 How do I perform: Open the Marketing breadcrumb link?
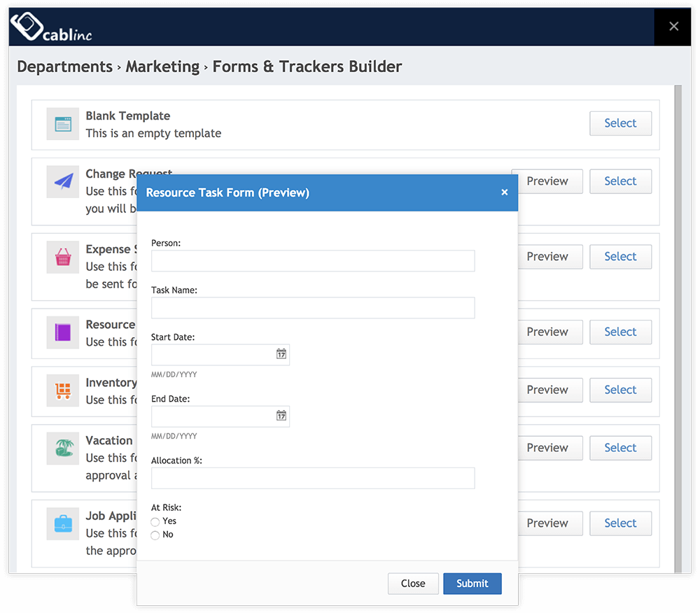(162, 66)
